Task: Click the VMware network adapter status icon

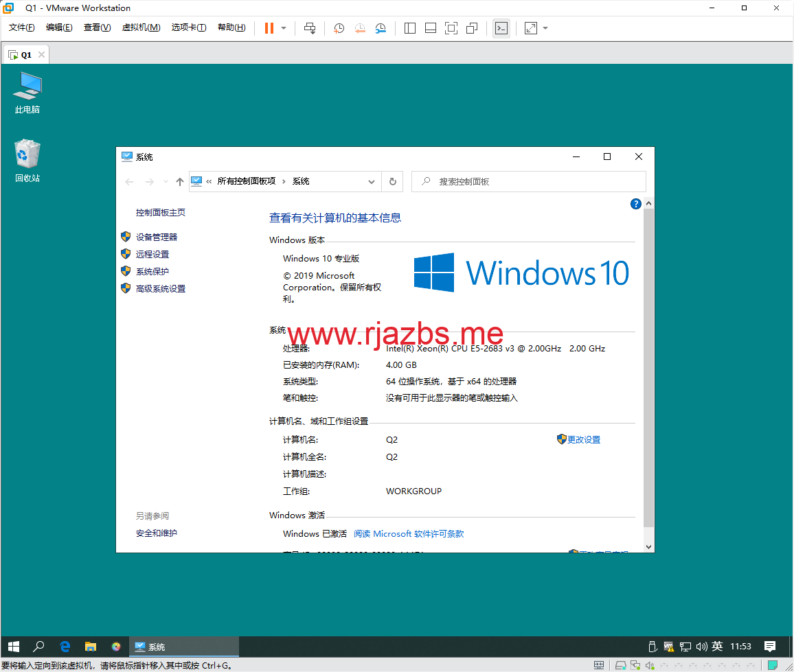Action: click(635, 665)
